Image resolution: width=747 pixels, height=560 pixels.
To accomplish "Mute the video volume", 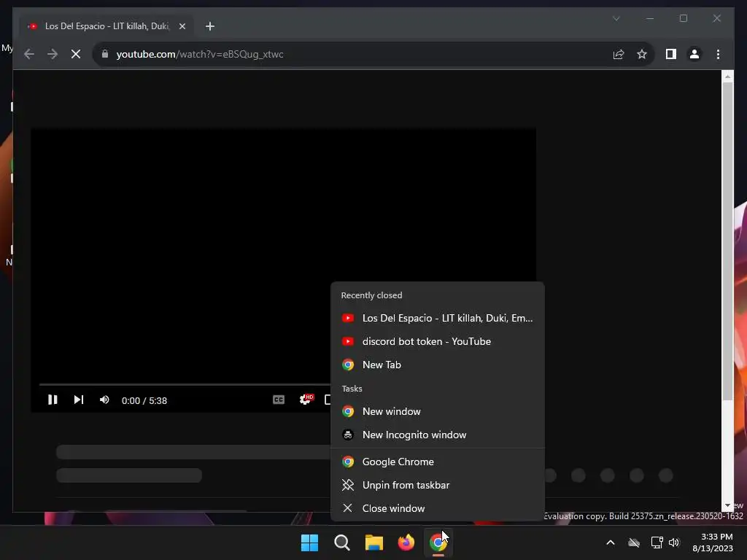I will pyautogui.click(x=104, y=400).
